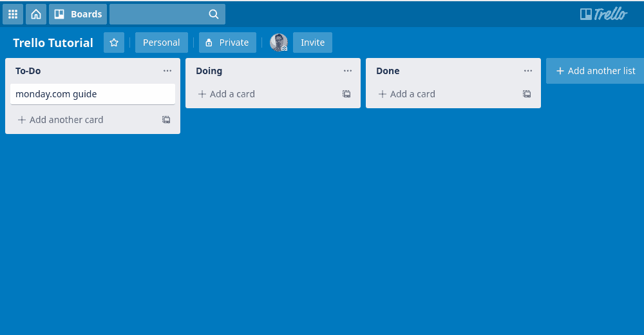Open the To-Do list actions menu
Viewport: 644px width, 335px height.
coord(167,71)
